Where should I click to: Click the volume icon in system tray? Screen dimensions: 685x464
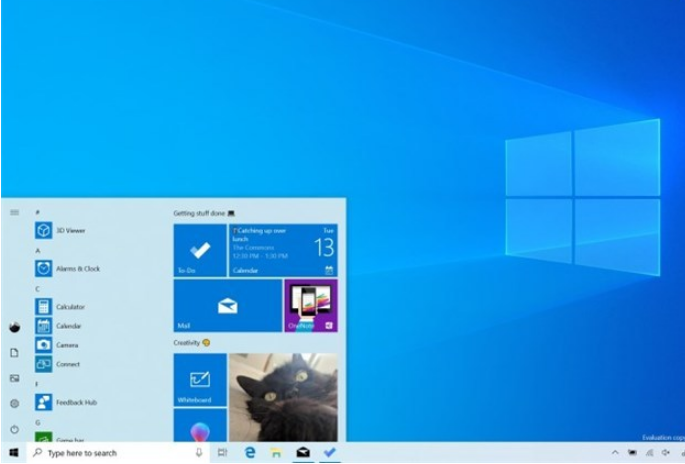(x=666, y=453)
